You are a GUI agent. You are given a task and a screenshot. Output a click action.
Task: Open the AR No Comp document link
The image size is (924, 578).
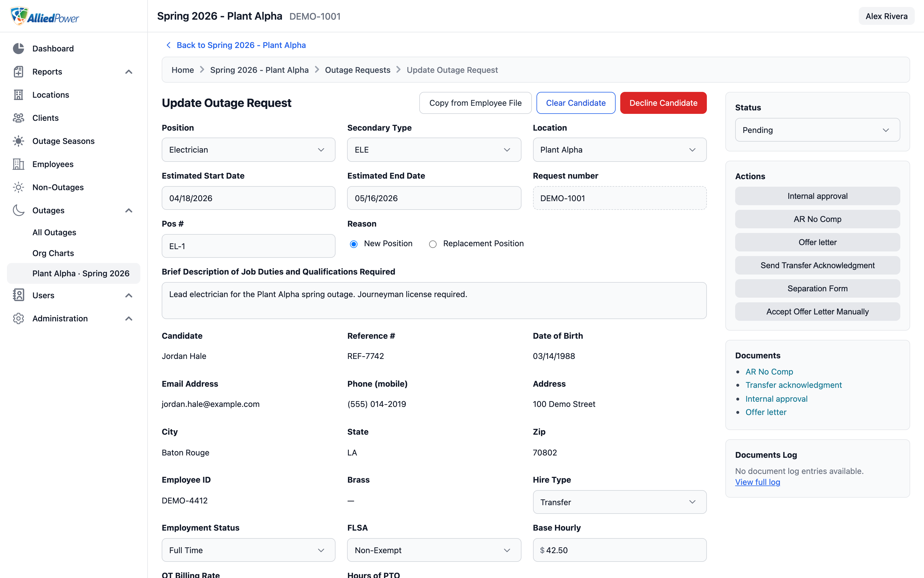(x=769, y=372)
